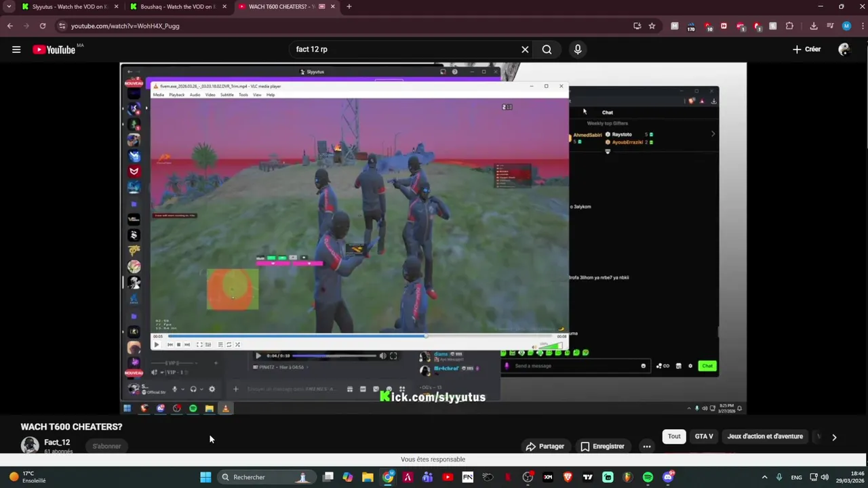Show next category chips with the arrow
This screenshot has height=488, width=868.
pyautogui.click(x=834, y=437)
